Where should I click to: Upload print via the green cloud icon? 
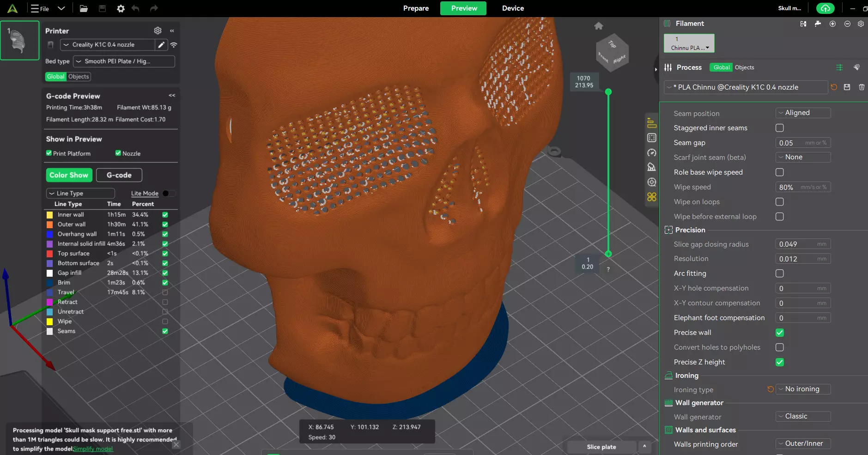click(826, 8)
